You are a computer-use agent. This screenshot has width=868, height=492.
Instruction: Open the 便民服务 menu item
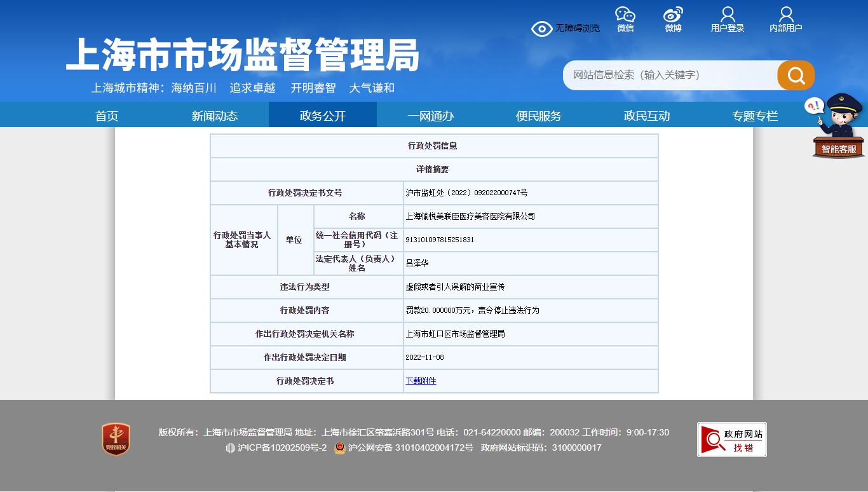pos(539,116)
